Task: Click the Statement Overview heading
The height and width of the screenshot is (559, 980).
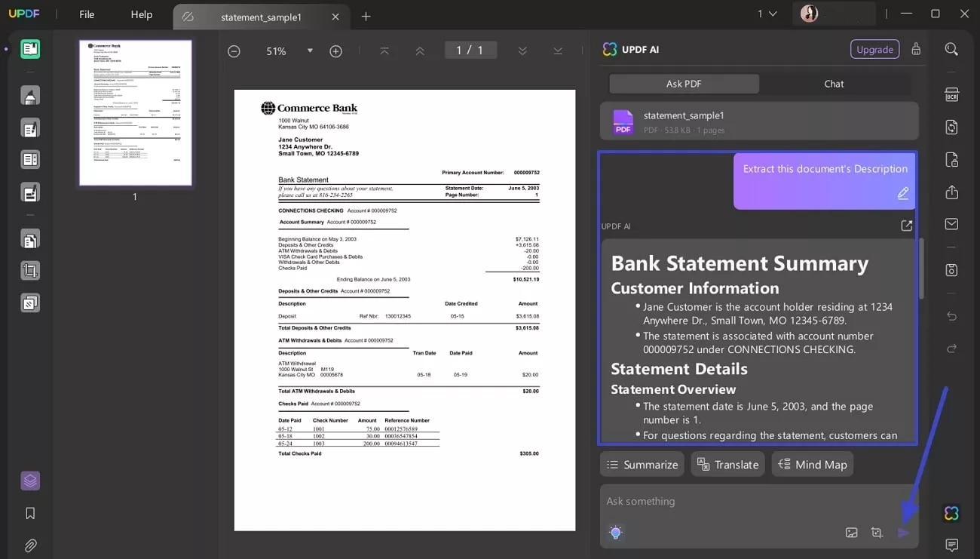Action: pos(673,389)
